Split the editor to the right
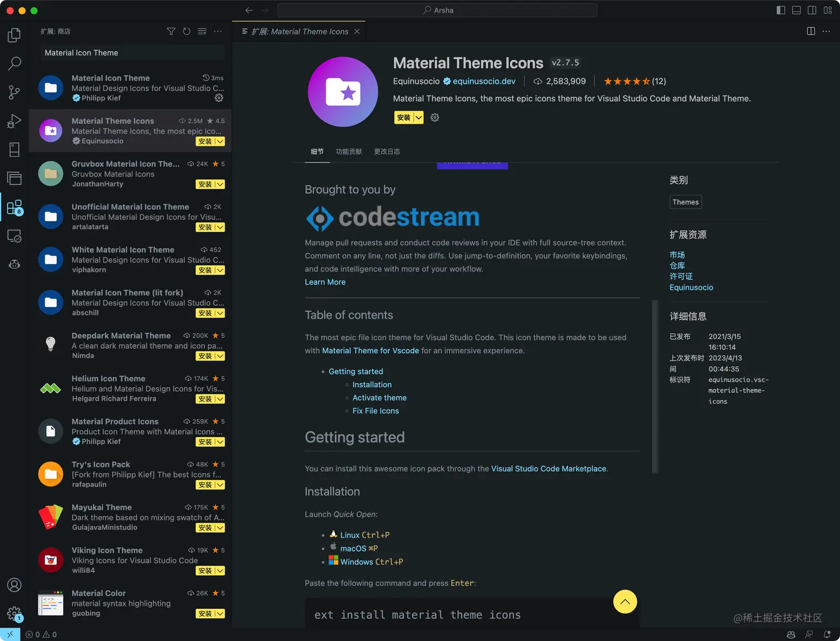840x641 pixels. (811, 31)
